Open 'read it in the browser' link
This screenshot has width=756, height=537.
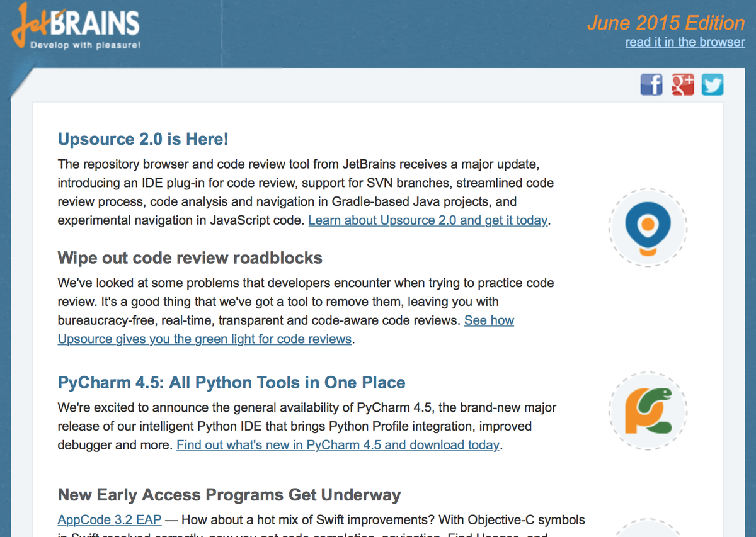(x=685, y=42)
